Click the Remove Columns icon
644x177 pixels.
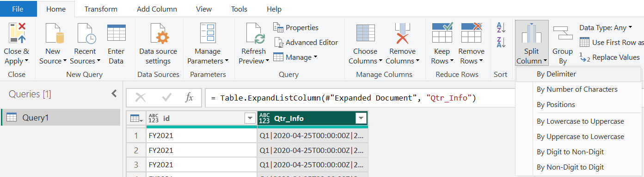[x=402, y=34]
